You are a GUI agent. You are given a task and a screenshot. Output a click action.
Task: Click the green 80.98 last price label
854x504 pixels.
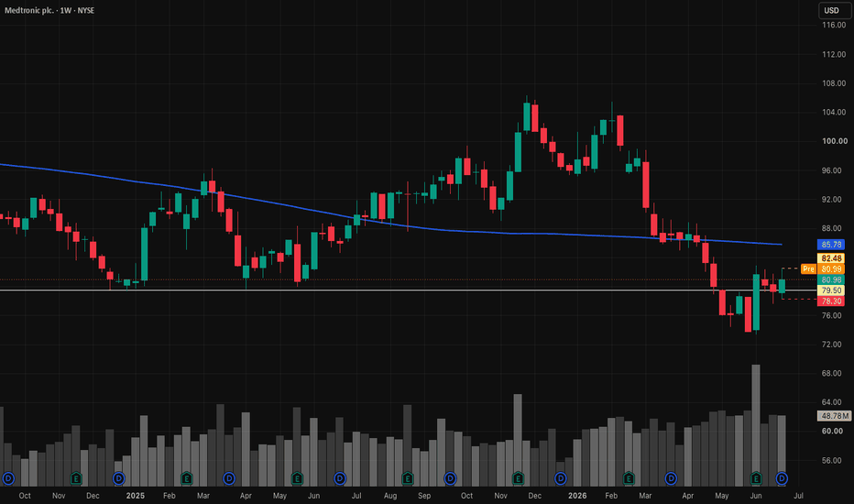[831, 279]
